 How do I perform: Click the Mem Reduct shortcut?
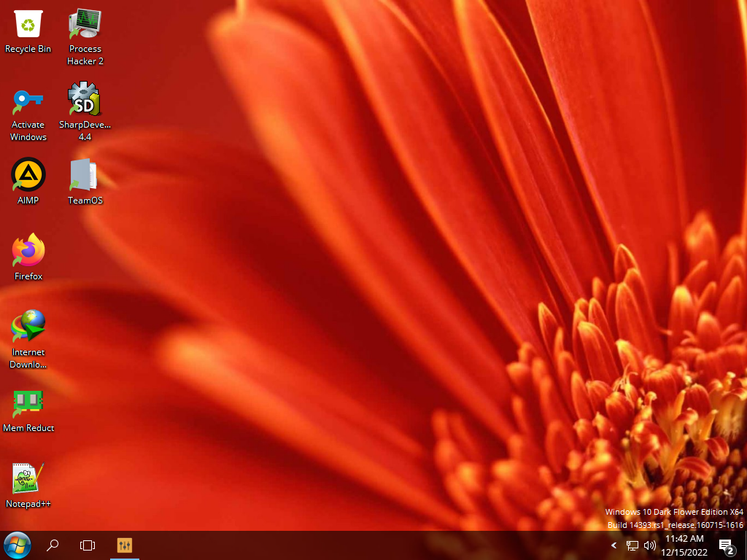[x=28, y=403]
